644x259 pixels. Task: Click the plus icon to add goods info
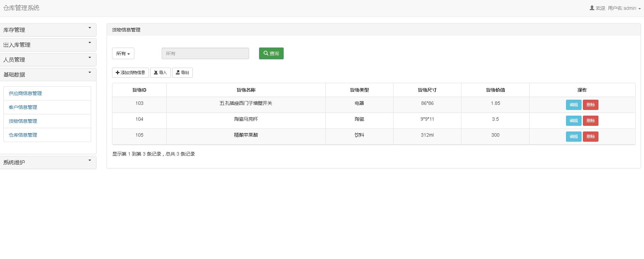(117, 73)
